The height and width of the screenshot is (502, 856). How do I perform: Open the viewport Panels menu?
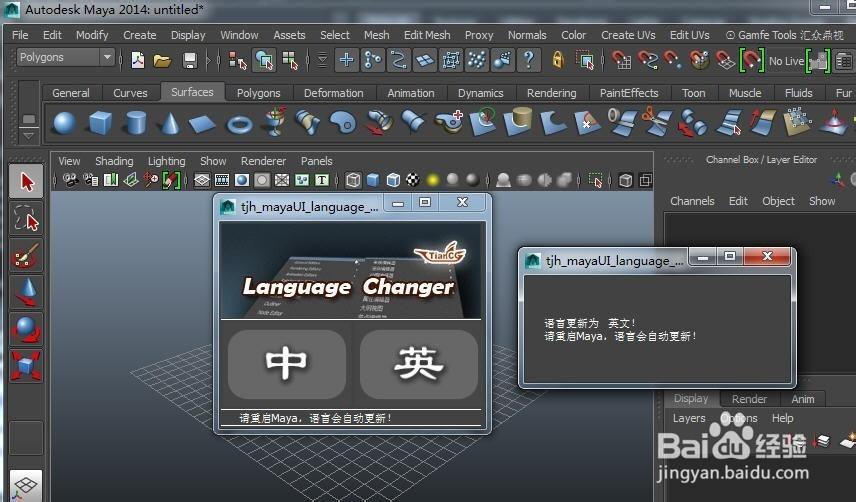pos(316,161)
